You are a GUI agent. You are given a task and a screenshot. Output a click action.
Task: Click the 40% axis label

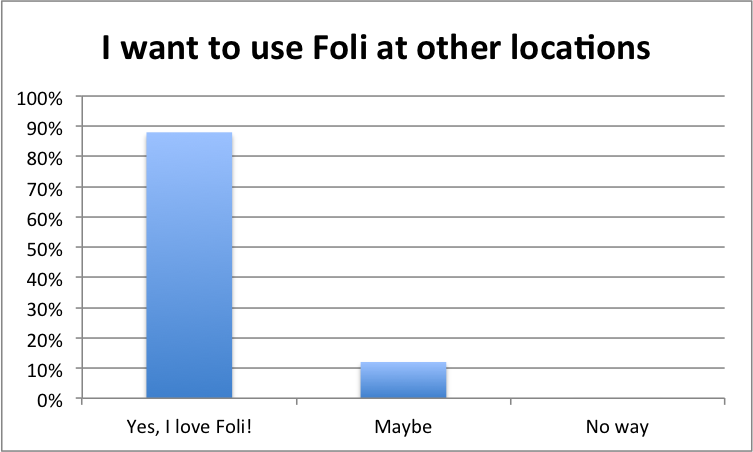[x=45, y=280]
